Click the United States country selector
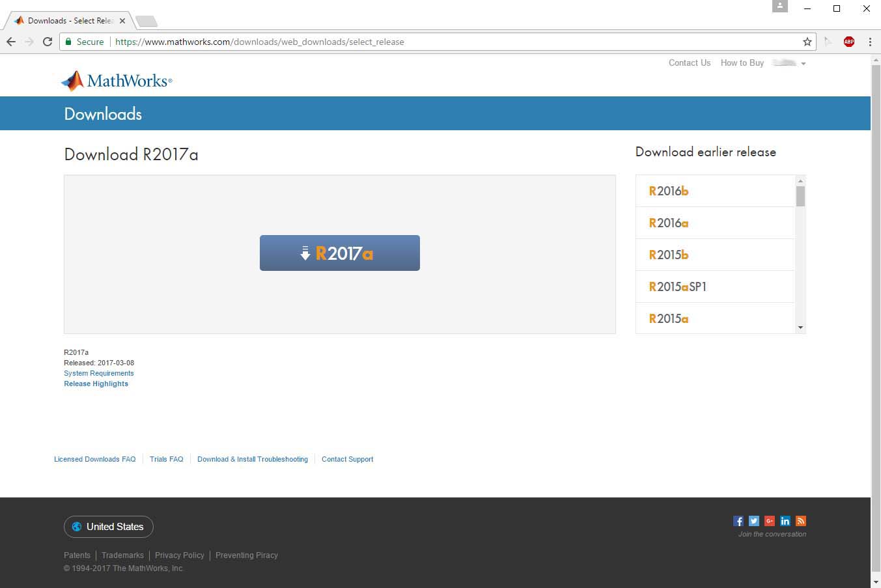This screenshot has height=588, width=881. pos(109,527)
